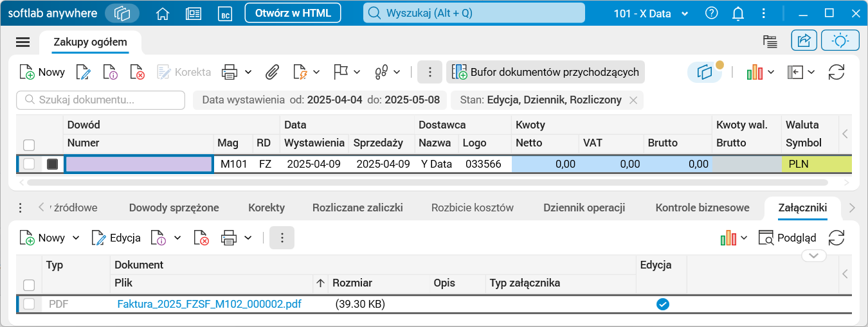Open the Kontrole biznesowe tab
This screenshot has height=327, width=868.
point(702,208)
